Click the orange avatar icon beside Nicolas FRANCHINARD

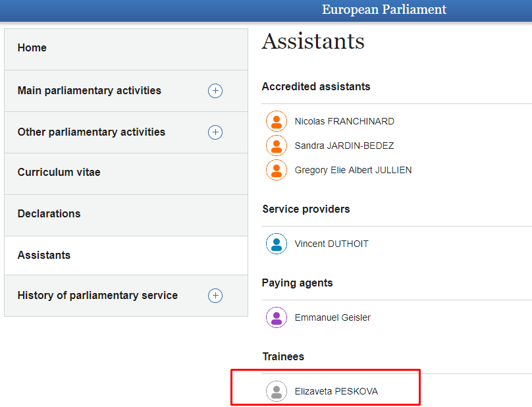277,122
